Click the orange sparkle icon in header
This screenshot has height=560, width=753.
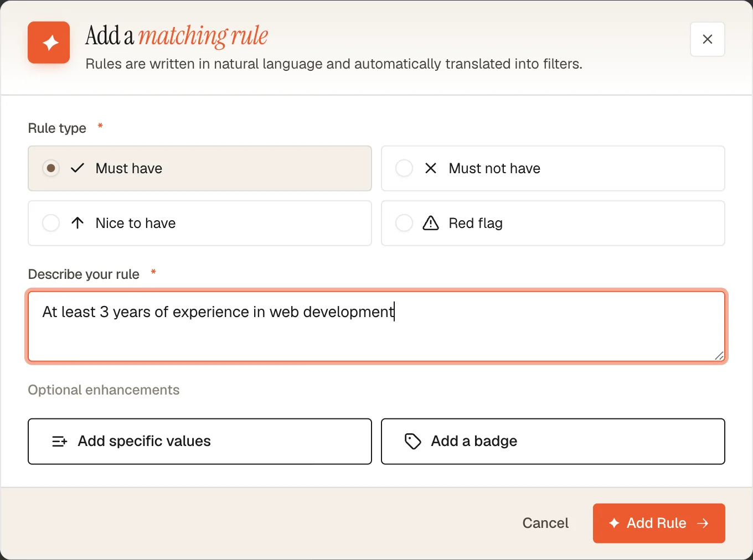coord(49,43)
